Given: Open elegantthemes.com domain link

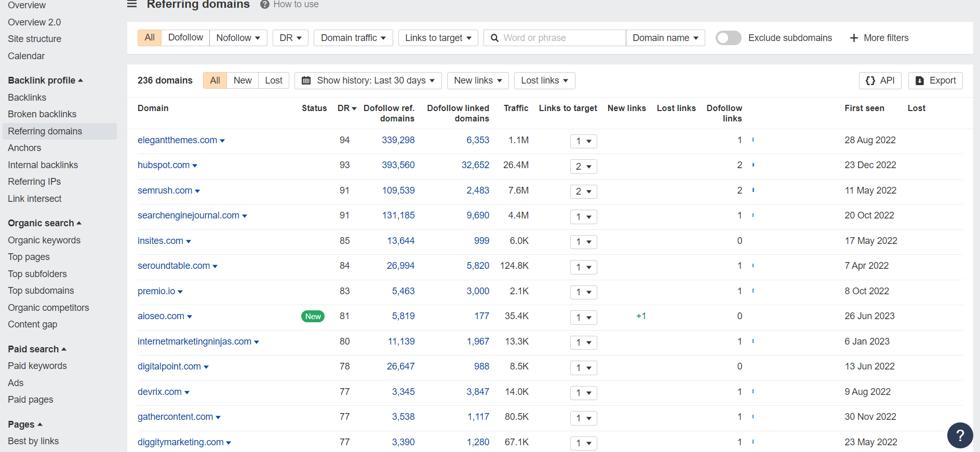Looking at the screenshot, I should (x=177, y=140).
